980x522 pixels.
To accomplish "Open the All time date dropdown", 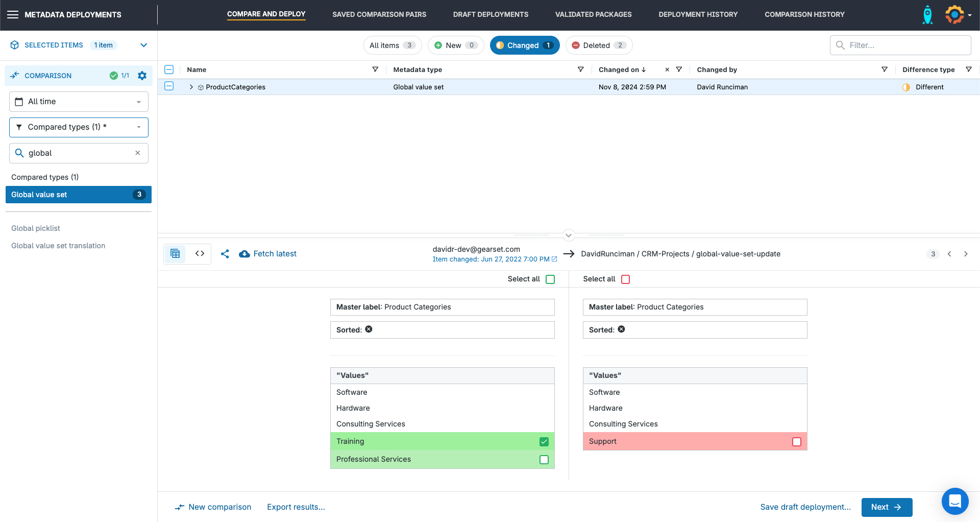I will coord(79,101).
